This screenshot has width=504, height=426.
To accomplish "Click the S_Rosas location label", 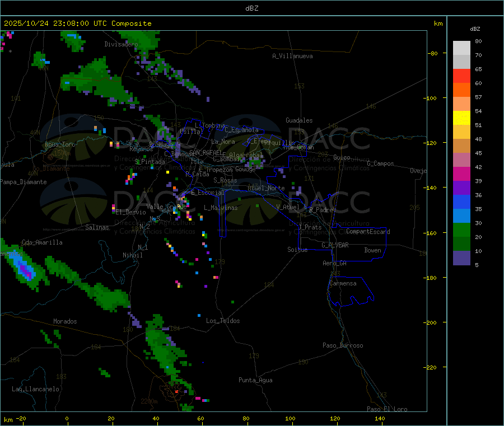I will 225,180.
